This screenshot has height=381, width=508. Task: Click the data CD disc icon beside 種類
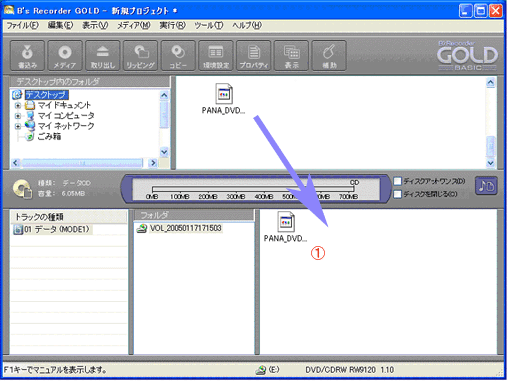22,189
